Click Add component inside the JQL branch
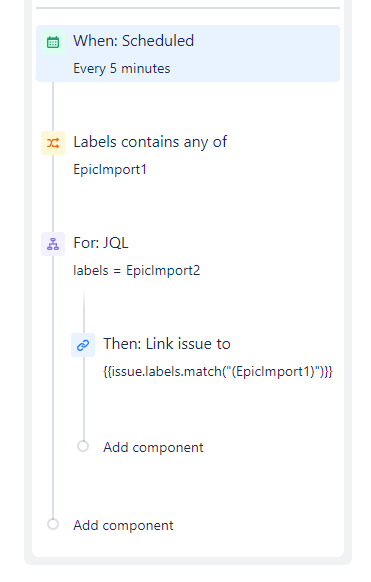Viewport: 371px width, 582px height. coord(153,447)
